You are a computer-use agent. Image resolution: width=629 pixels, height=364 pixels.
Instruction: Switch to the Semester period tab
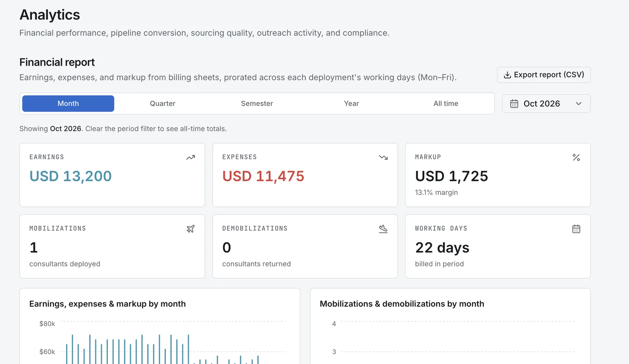tap(257, 103)
